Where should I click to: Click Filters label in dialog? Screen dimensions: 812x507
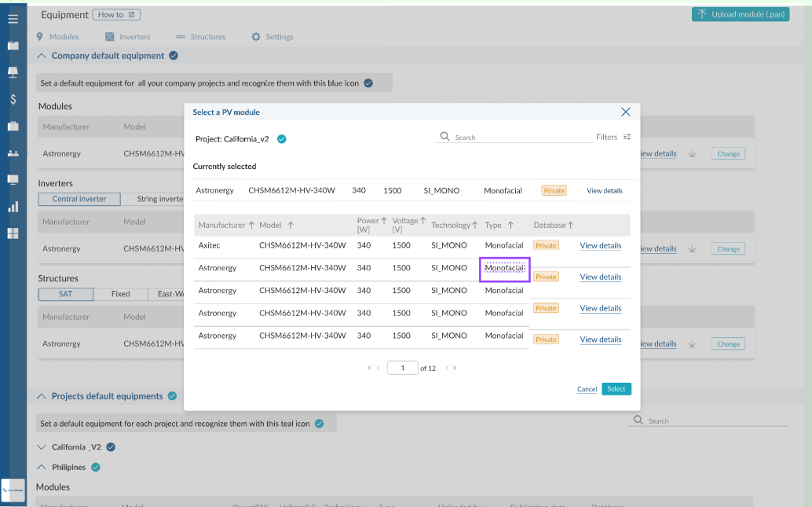point(606,137)
